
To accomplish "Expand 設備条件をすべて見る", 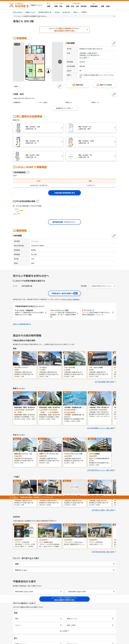I will pos(64,108).
